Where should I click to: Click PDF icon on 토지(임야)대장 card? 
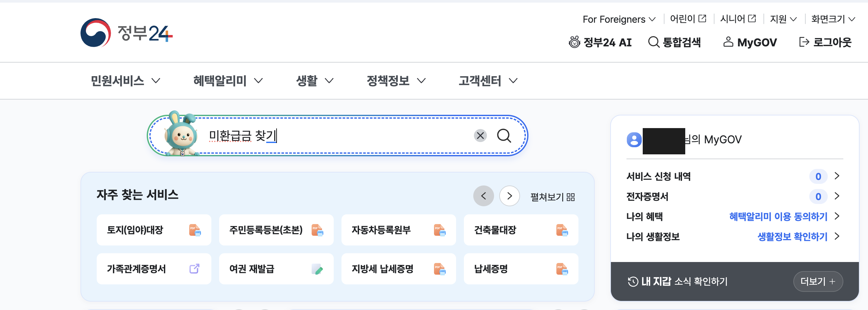pos(195,230)
